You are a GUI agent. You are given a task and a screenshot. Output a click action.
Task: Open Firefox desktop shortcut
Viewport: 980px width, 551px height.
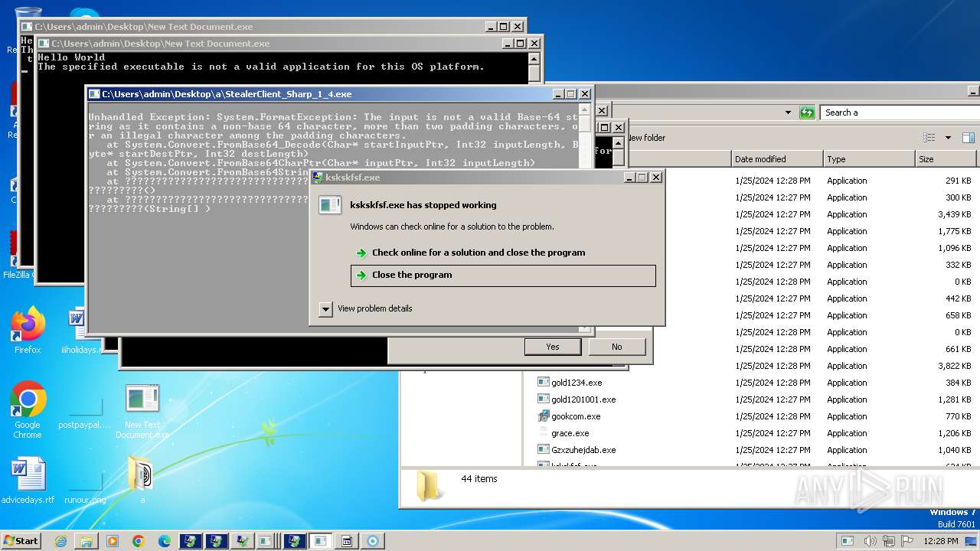click(x=28, y=331)
